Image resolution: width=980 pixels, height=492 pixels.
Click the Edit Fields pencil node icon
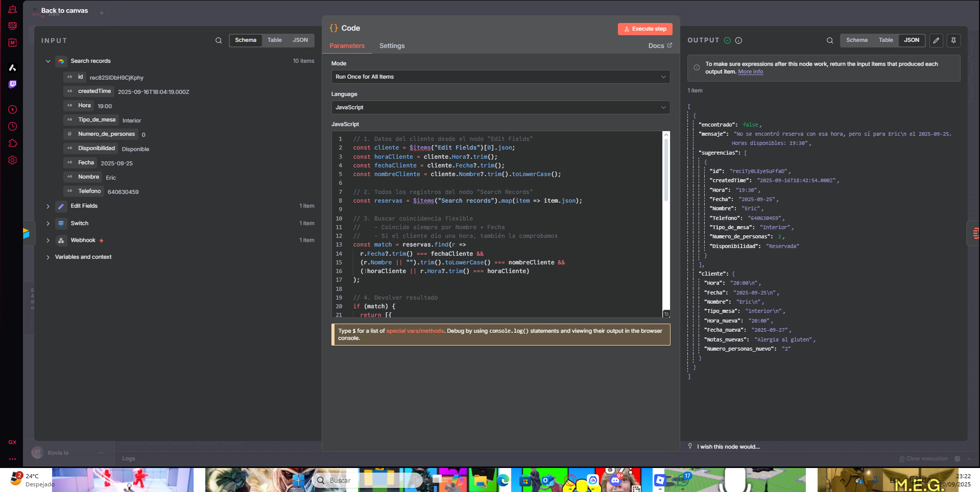coord(61,206)
